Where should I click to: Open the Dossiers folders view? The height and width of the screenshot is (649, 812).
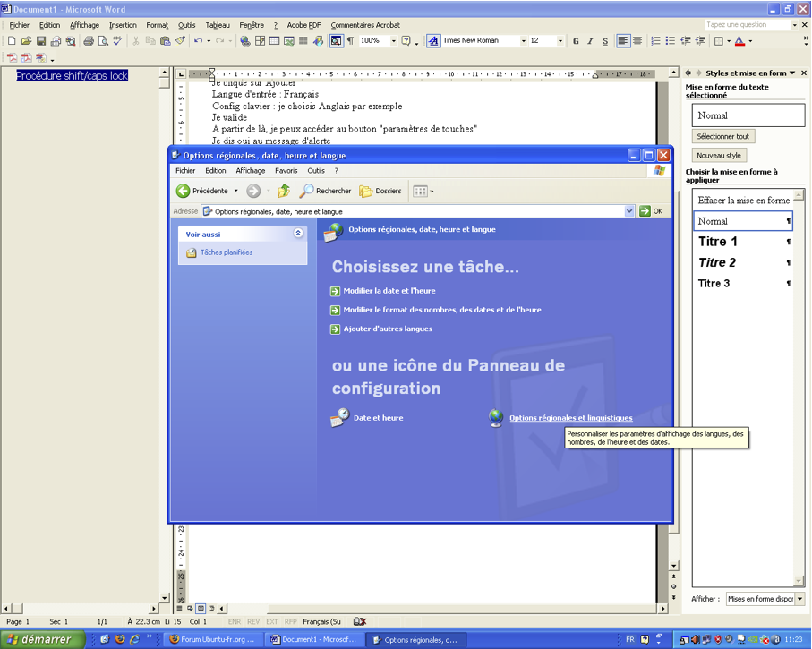tap(380, 192)
